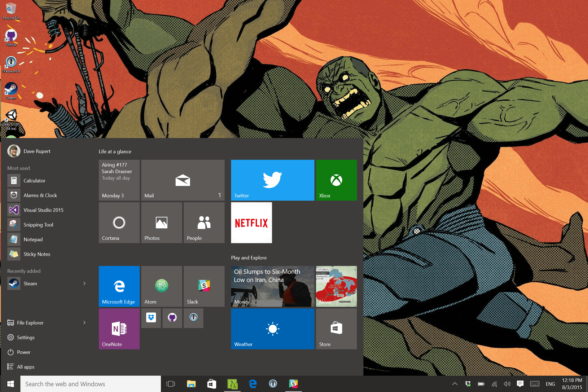Open the volume slider from tray

pos(507,384)
